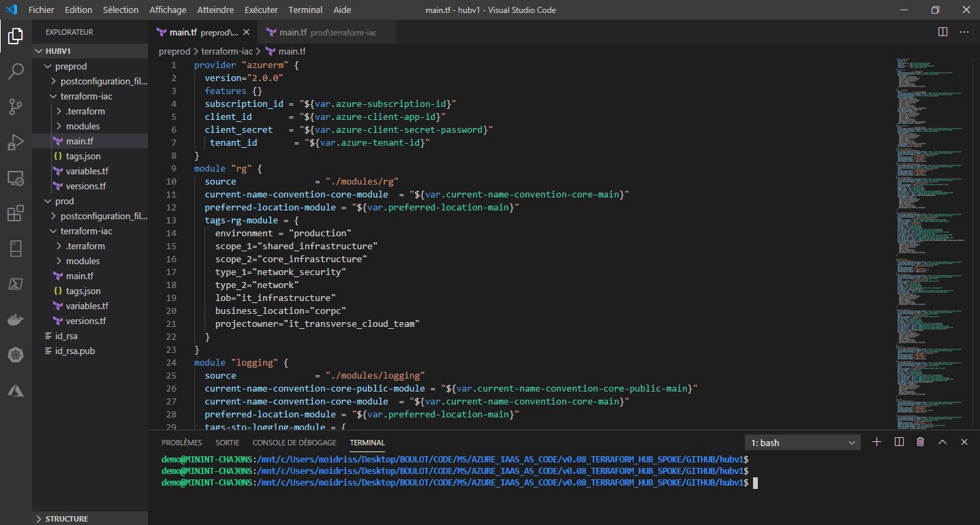This screenshot has height=525, width=980.
Task: Open a new terminal with the plus icon
Action: 876,442
